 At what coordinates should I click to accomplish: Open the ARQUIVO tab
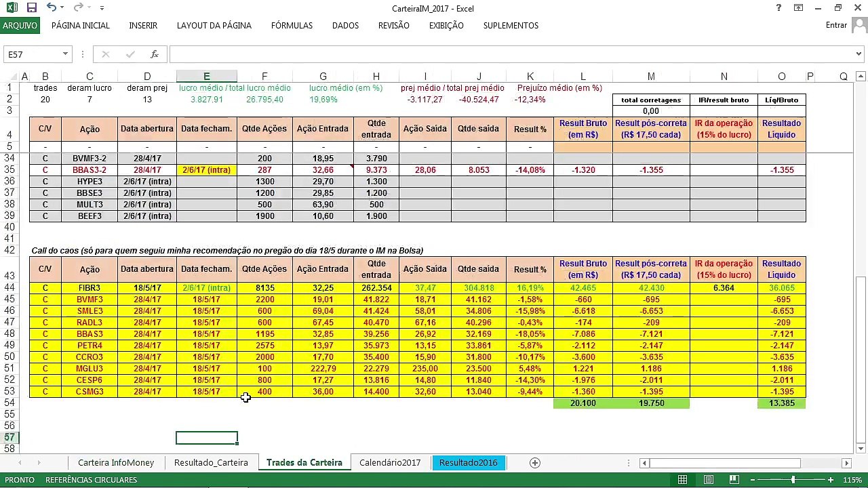tap(20, 26)
